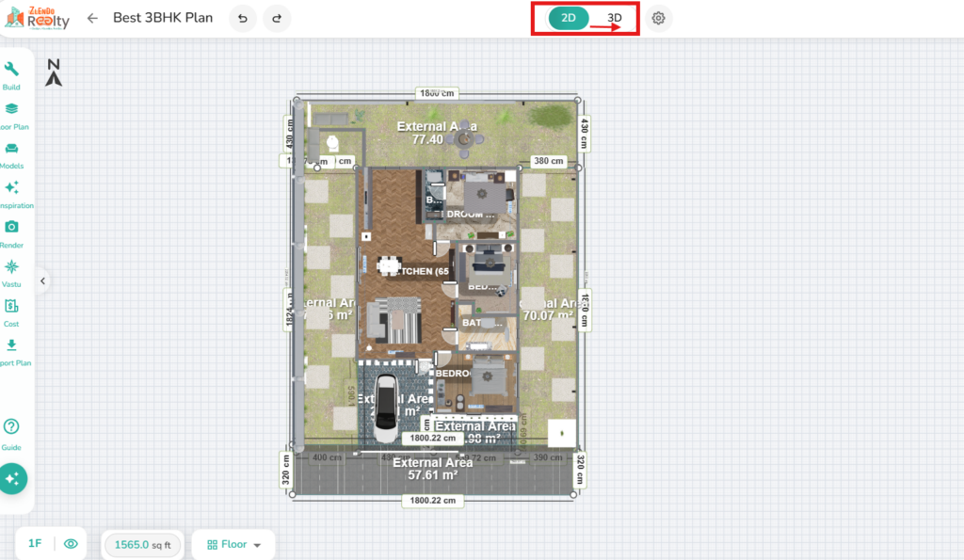
Task: Toggle floor visibility eye icon
Action: (x=71, y=543)
